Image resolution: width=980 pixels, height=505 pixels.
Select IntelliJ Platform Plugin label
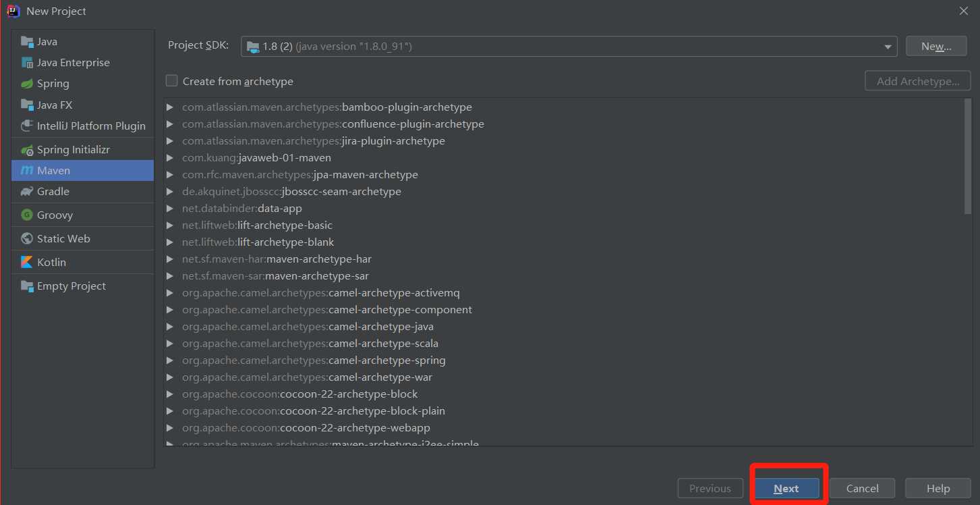click(x=91, y=126)
